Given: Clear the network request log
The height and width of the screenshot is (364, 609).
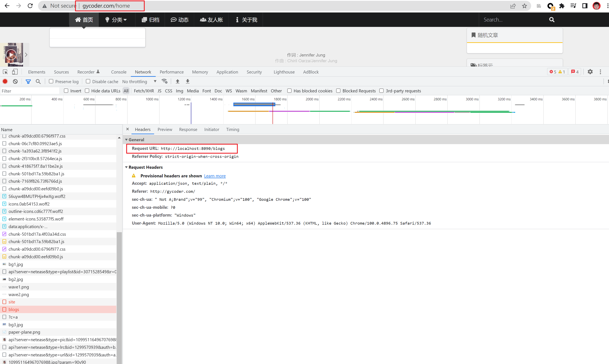Looking at the screenshot, I should pyautogui.click(x=15, y=81).
